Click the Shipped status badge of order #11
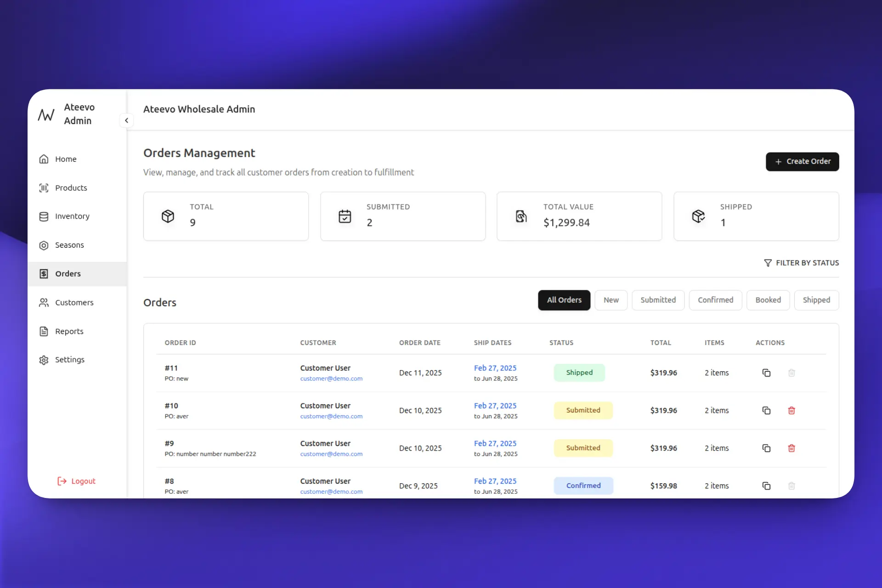This screenshot has width=882, height=588. (579, 373)
